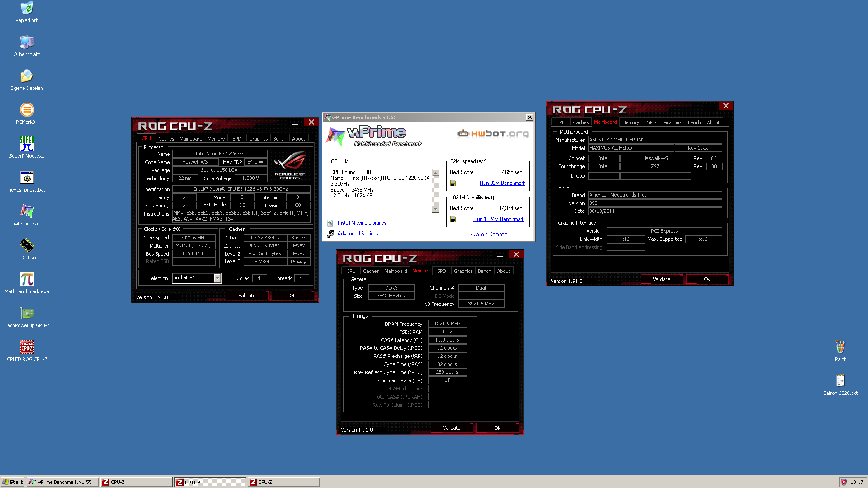Viewport: 868px width, 488px height.
Task: Open Bench tab in the Memory CPU-Z window
Action: point(485,271)
